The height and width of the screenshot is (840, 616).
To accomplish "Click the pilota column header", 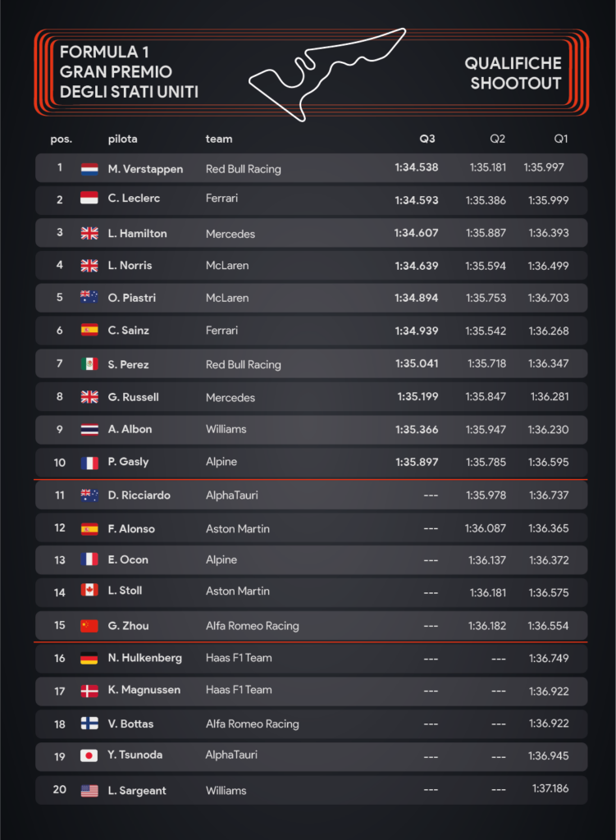I will 123,139.
